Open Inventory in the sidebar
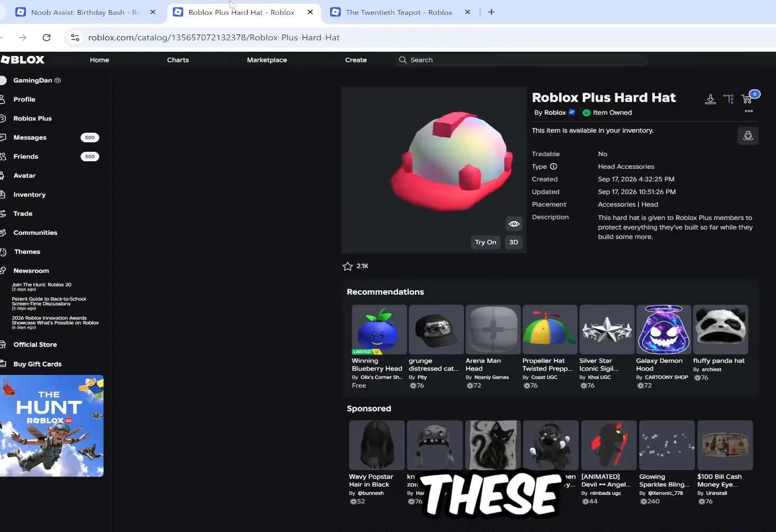The height and width of the screenshot is (532, 776). click(30, 195)
